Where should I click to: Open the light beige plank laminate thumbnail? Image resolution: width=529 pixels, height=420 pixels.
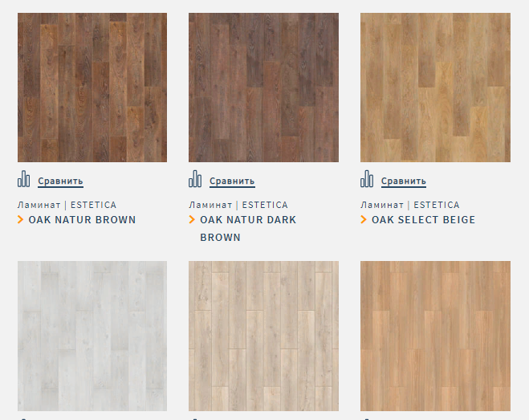[x=263, y=336]
